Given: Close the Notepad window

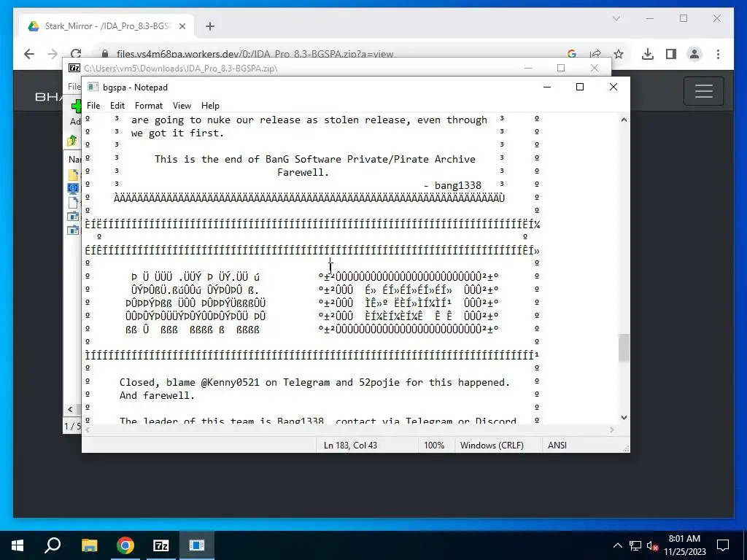Looking at the screenshot, I should tap(614, 87).
